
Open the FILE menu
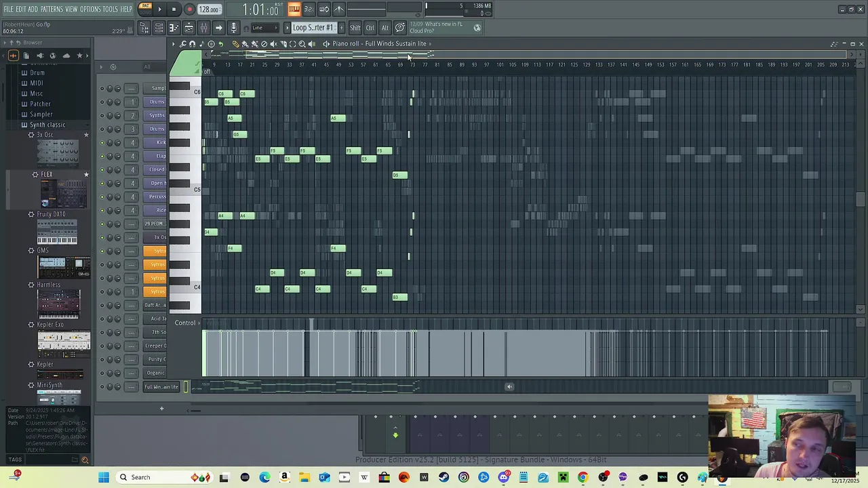(x=8, y=9)
